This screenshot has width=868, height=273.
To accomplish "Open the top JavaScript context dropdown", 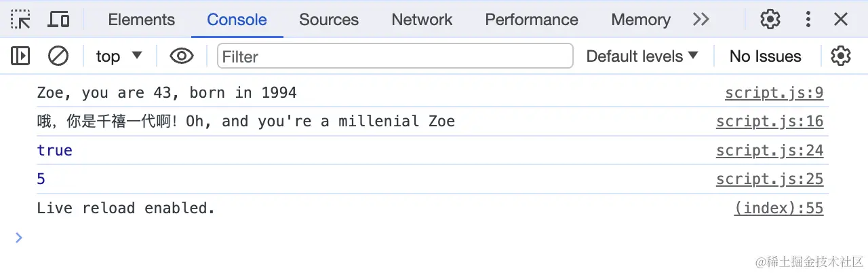I will coord(119,56).
